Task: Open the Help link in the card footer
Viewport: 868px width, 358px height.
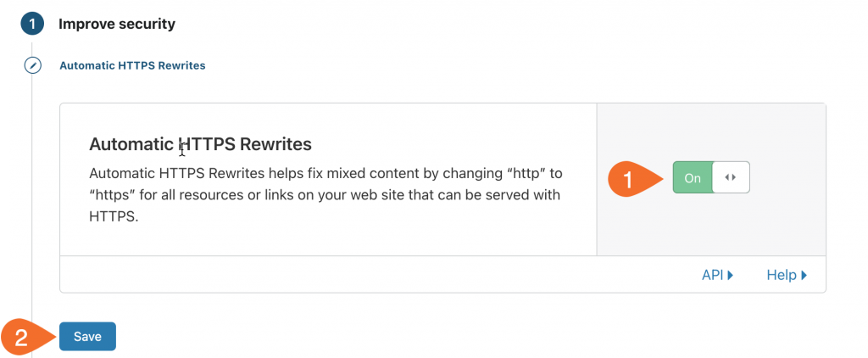Action: pyautogui.click(x=781, y=275)
